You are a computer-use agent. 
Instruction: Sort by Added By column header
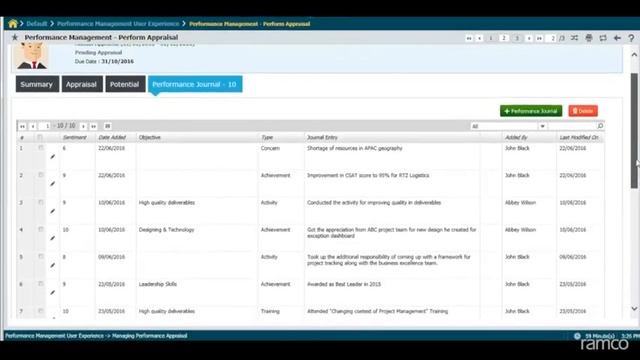(x=516, y=138)
